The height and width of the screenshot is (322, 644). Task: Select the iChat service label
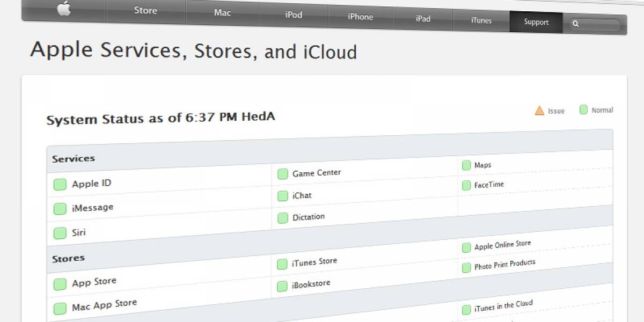(x=302, y=195)
